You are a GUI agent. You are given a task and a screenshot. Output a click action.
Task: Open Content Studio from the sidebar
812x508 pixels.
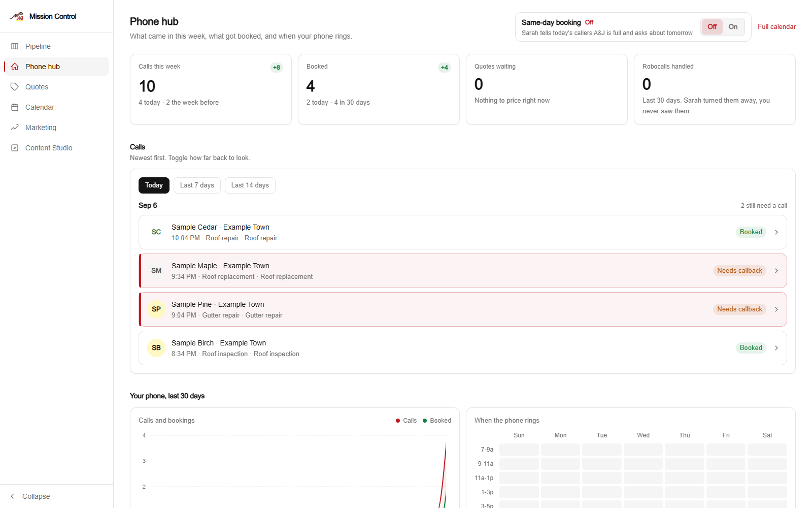coord(57,148)
